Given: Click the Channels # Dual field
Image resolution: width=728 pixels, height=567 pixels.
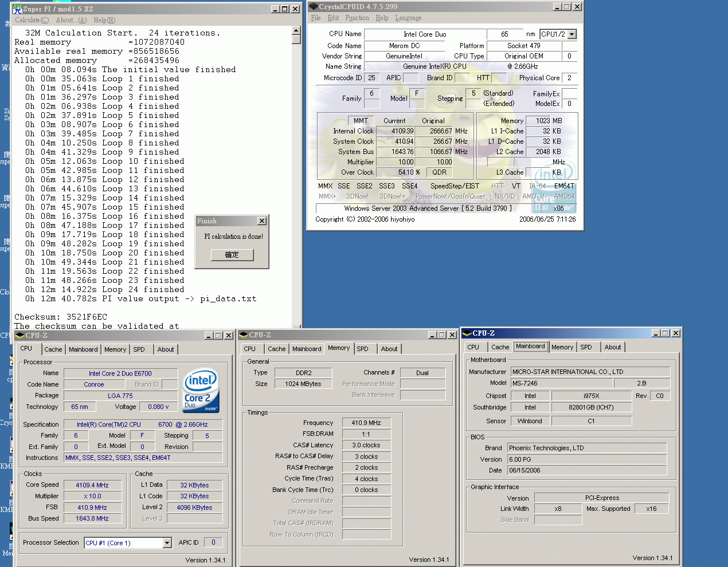Looking at the screenshot, I should pyautogui.click(x=422, y=373).
